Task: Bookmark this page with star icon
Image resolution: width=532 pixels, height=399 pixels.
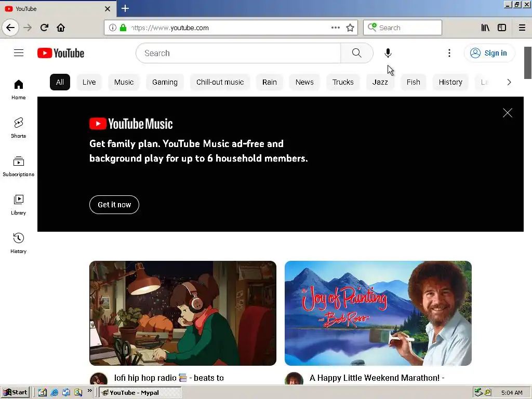Action: [350, 28]
